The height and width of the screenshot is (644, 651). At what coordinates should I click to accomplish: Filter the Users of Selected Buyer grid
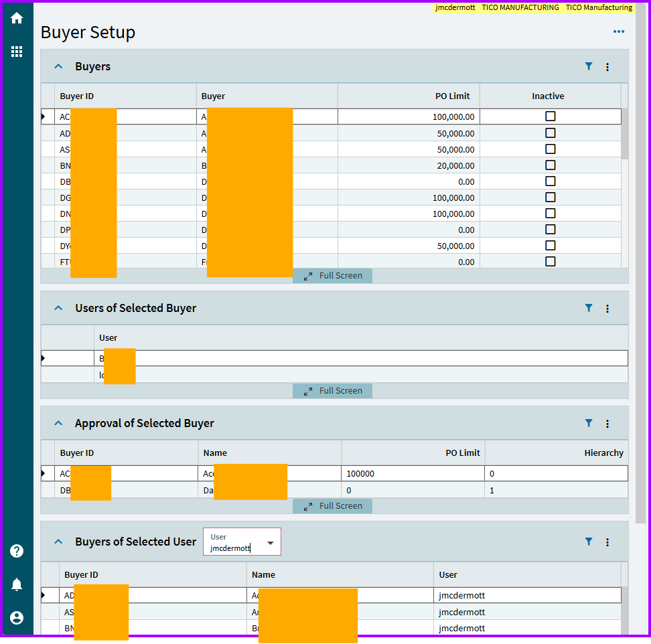click(589, 308)
